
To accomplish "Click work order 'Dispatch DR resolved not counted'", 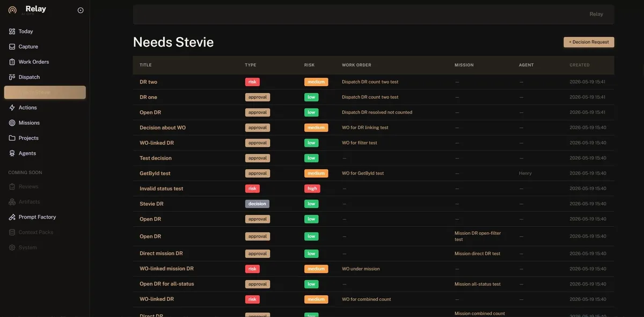I will pos(377,112).
